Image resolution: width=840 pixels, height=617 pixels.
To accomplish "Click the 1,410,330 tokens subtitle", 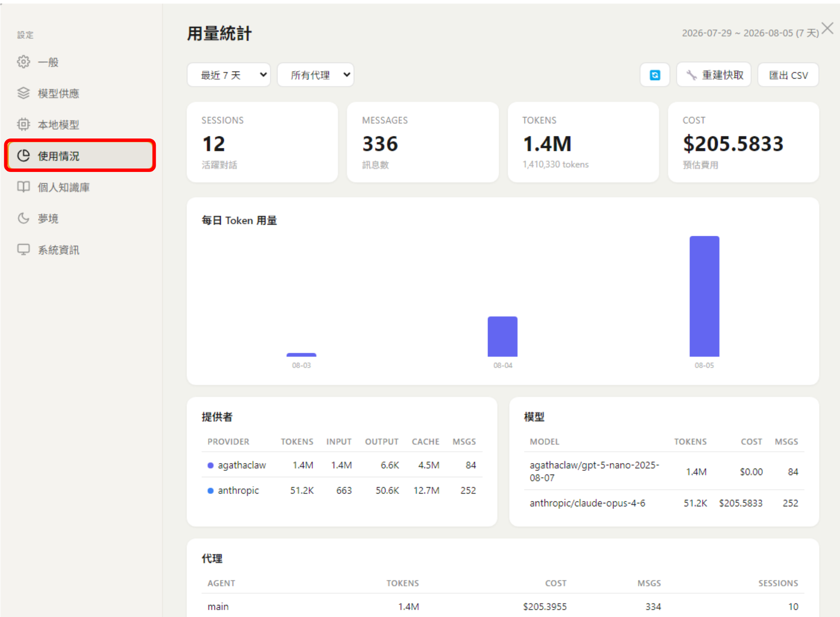I will (555, 164).
